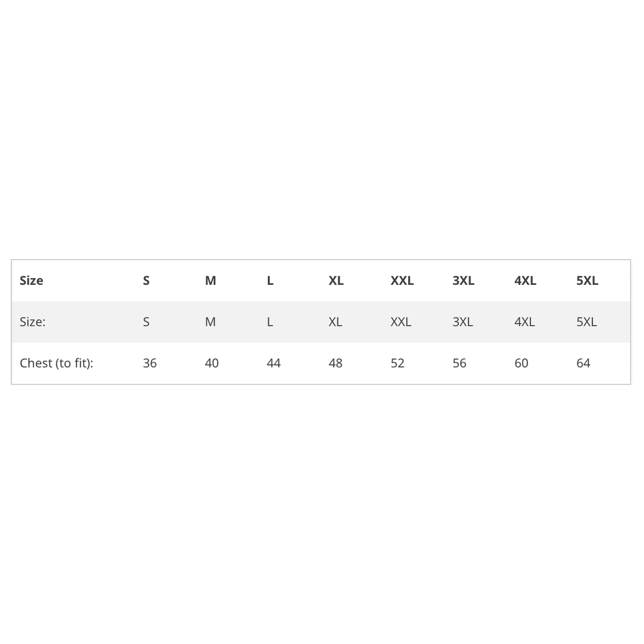Click the "Size:" label in shaded row
The image size is (644, 644).
coord(33,322)
